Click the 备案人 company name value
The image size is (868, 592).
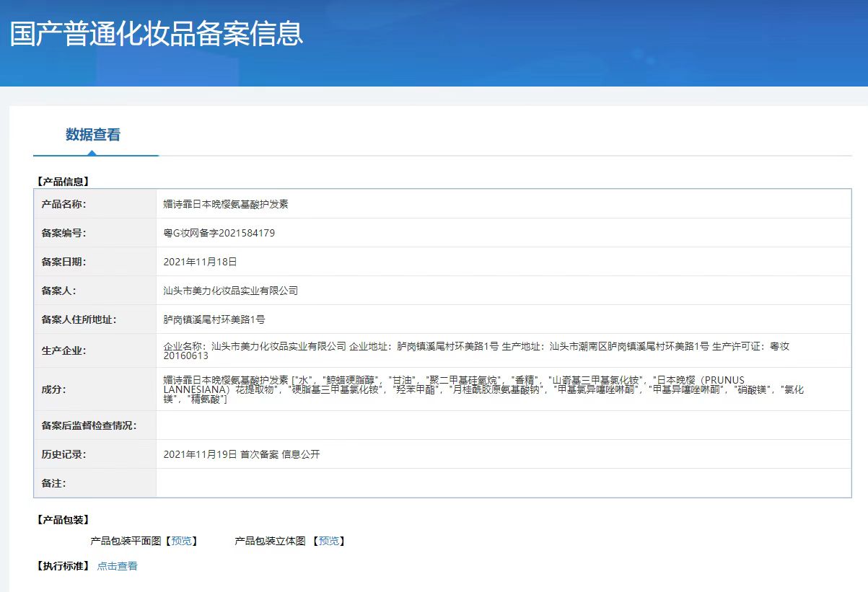[x=231, y=291]
